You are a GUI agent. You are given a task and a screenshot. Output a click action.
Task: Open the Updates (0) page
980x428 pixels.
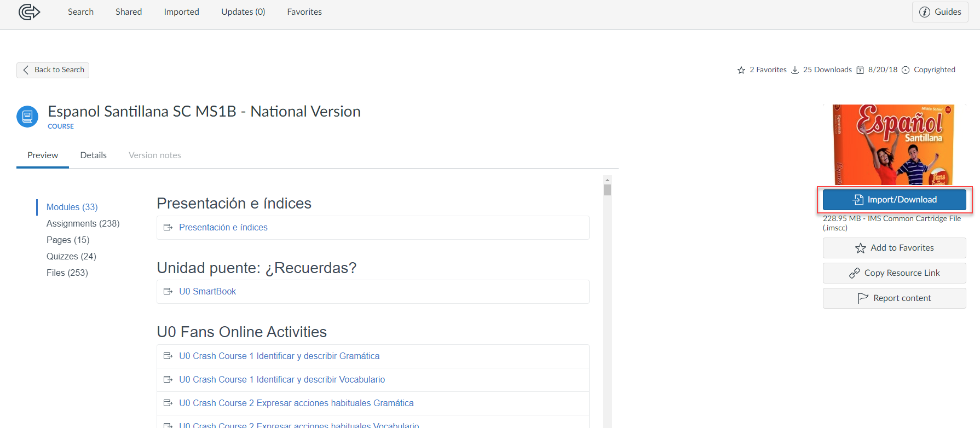pyautogui.click(x=243, y=11)
